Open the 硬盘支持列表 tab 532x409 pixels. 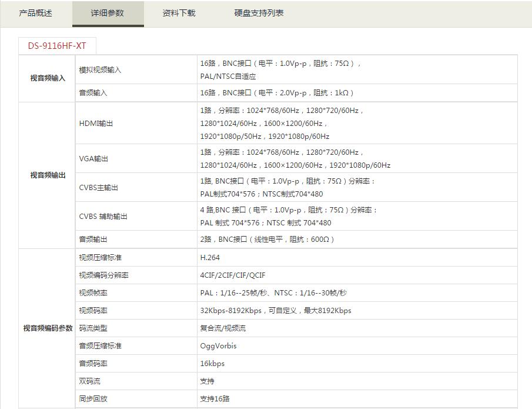coord(259,13)
